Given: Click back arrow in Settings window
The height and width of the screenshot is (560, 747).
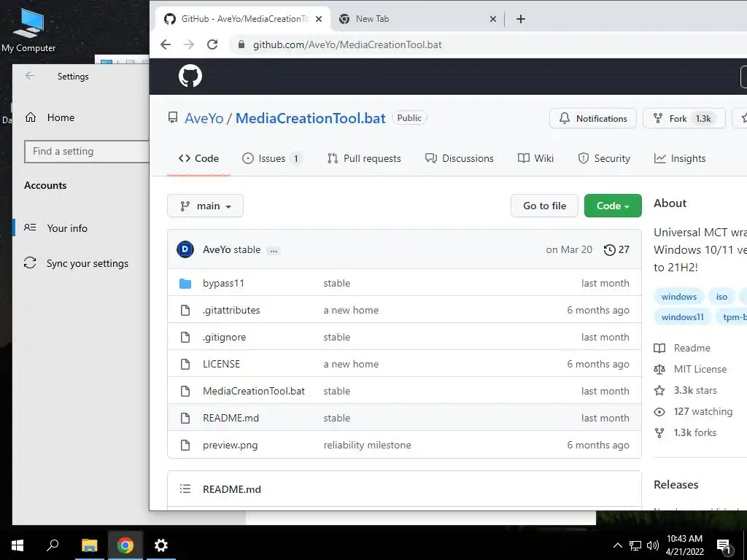Looking at the screenshot, I should coord(30,76).
